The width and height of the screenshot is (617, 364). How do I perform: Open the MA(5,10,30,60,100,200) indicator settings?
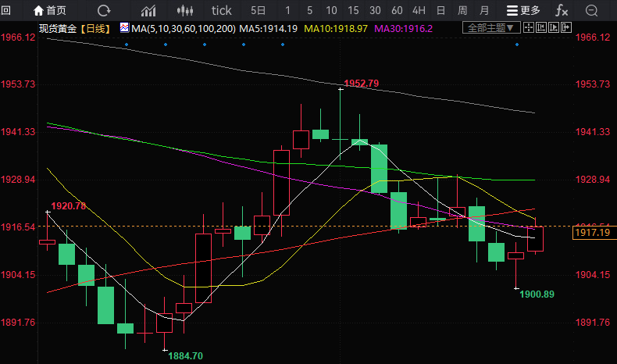click(178, 28)
